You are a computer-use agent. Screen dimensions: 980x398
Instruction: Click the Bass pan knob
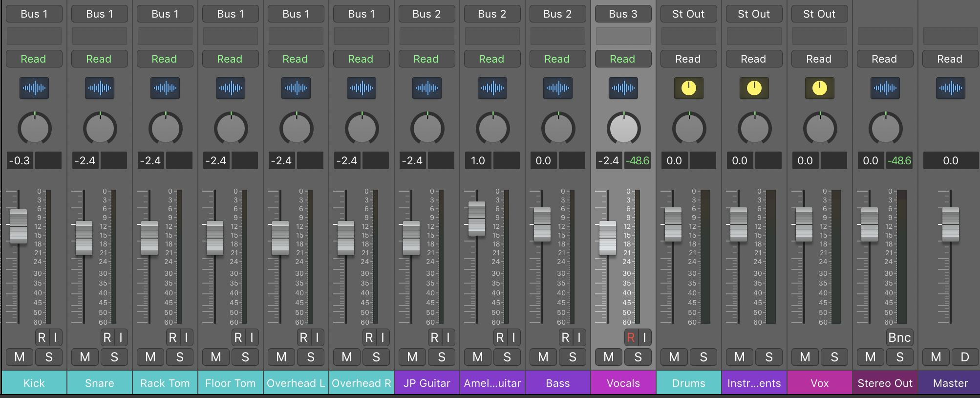click(558, 128)
